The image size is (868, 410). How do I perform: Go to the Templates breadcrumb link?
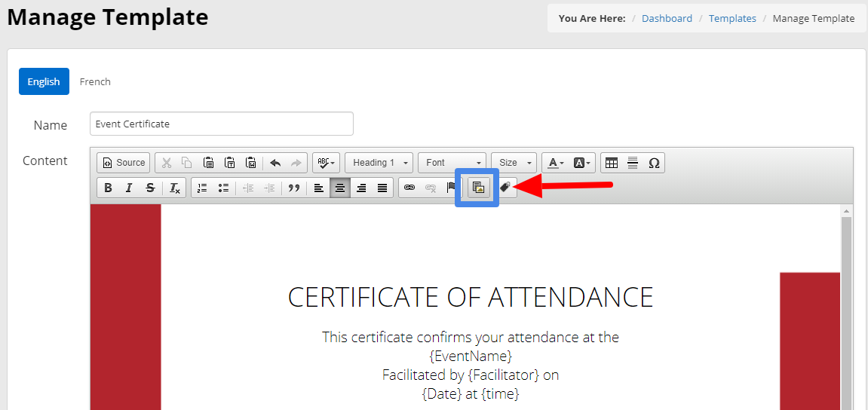tap(732, 18)
